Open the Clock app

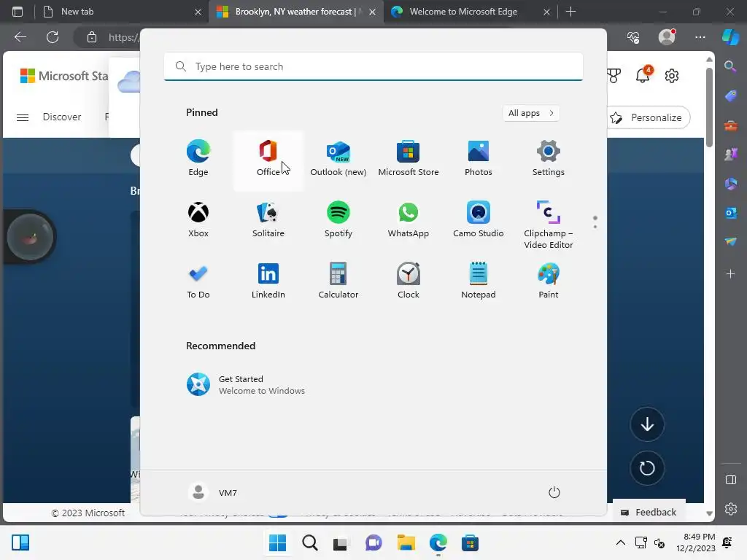[x=409, y=281]
